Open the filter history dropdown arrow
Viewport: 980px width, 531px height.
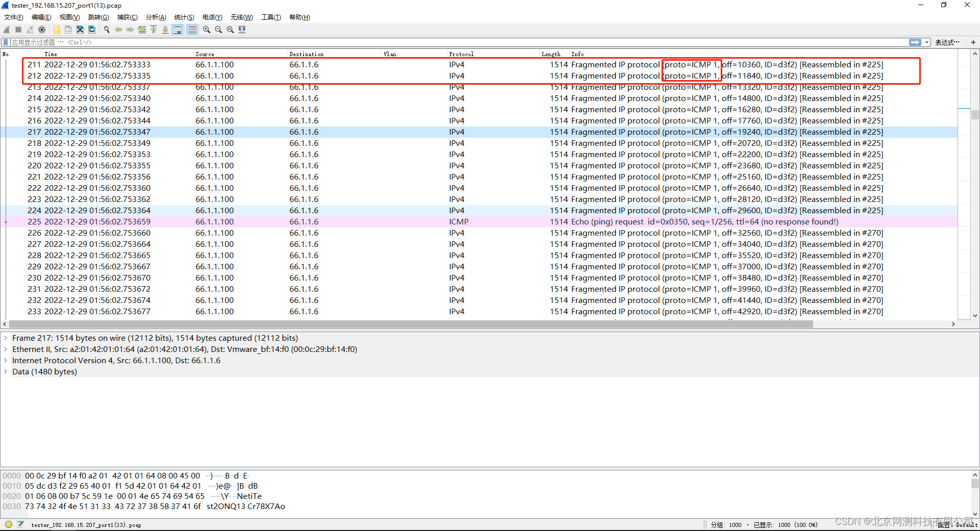click(927, 42)
